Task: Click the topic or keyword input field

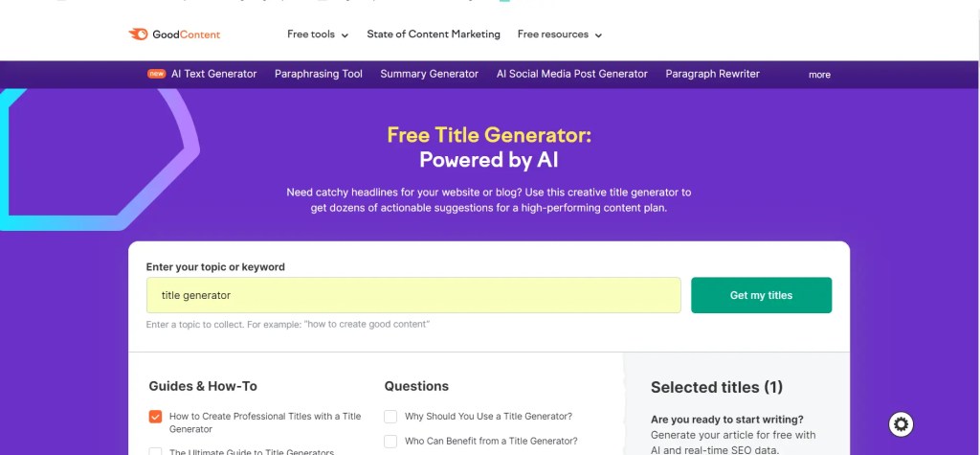Action: 413,295
